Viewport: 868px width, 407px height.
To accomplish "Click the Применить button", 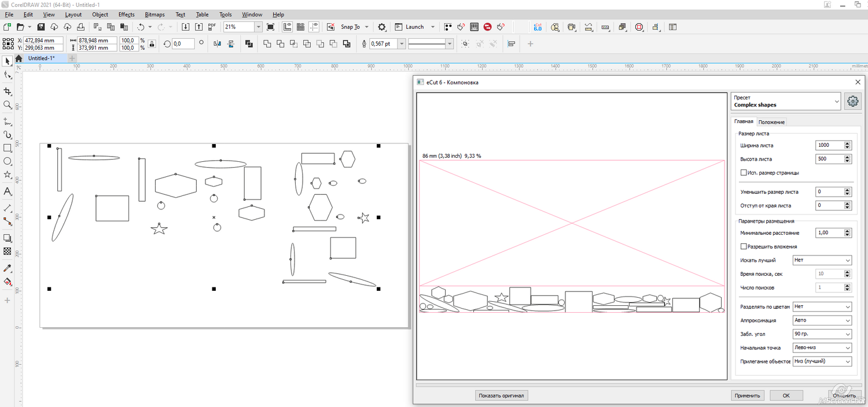I will [x=748, y=395].
